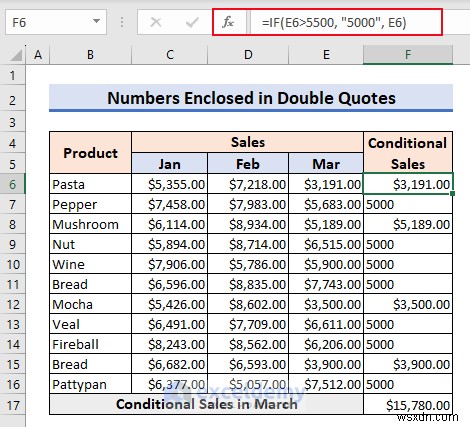Select Jan value $5,355.00
Viewport: 470px width, 427px height.
[169, 184]
